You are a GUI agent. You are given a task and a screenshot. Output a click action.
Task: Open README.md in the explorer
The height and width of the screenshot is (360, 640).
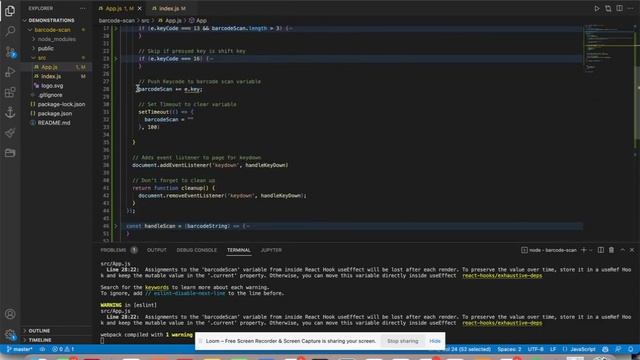(x=54, y=123)
